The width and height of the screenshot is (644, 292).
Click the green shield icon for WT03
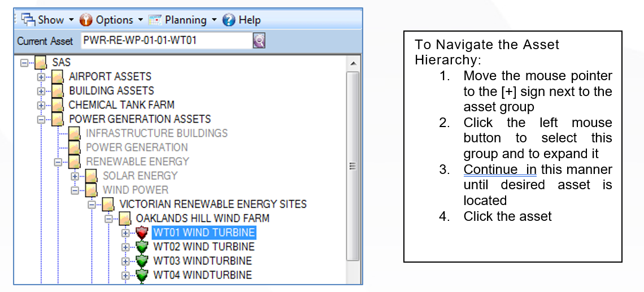point(142,261)
